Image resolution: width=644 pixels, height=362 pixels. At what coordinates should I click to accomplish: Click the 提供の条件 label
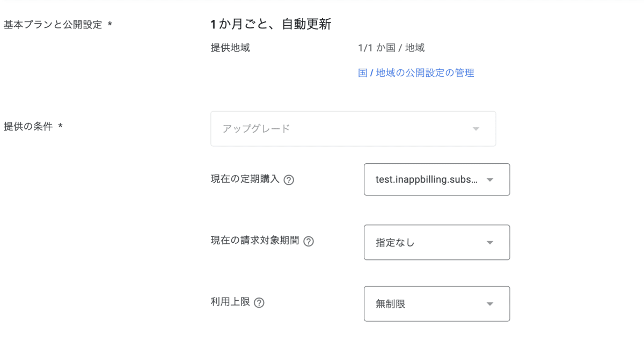[x=28, y=127]
